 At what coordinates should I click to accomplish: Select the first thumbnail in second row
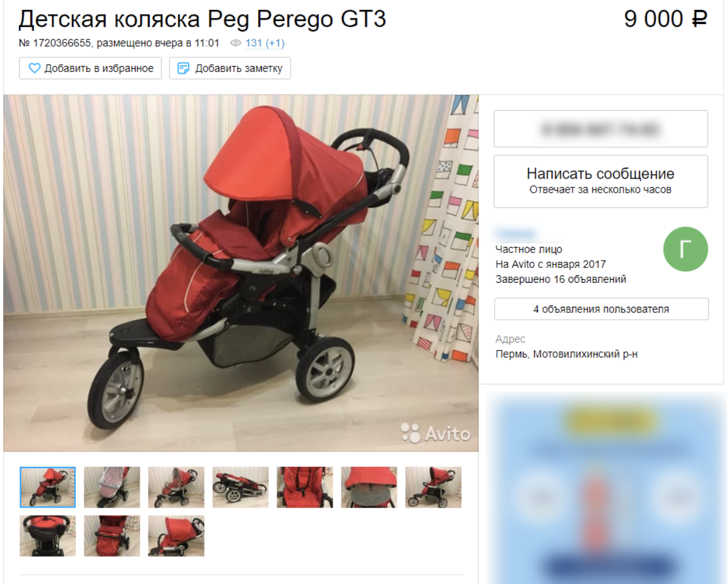coord(47,536)
